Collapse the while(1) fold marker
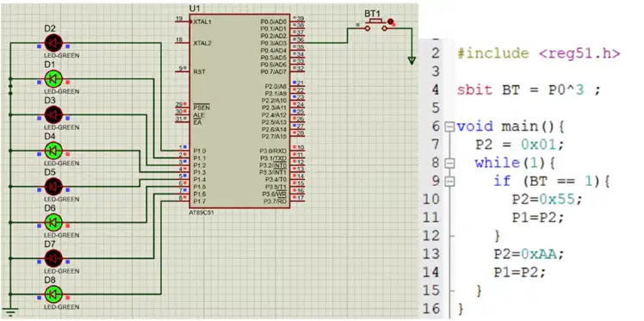Viewport: 644px width, 321px height. [449, 163]
